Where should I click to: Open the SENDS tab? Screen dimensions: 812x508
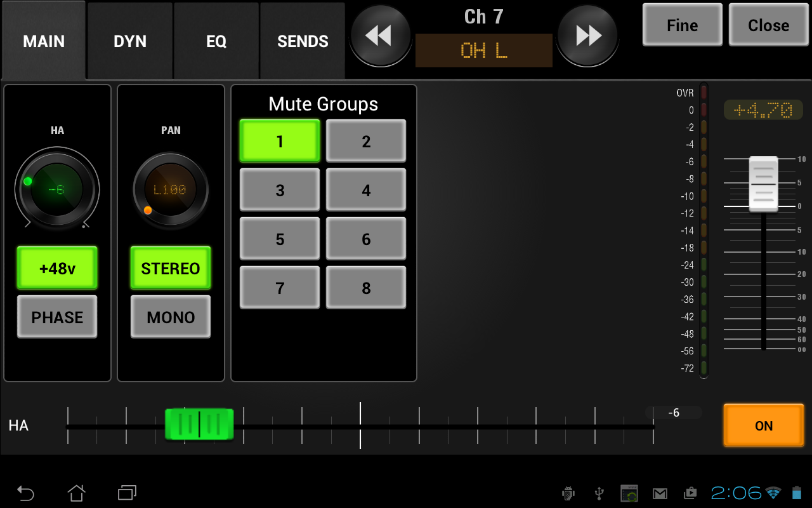pyautogui.click(x=303, y=41)
